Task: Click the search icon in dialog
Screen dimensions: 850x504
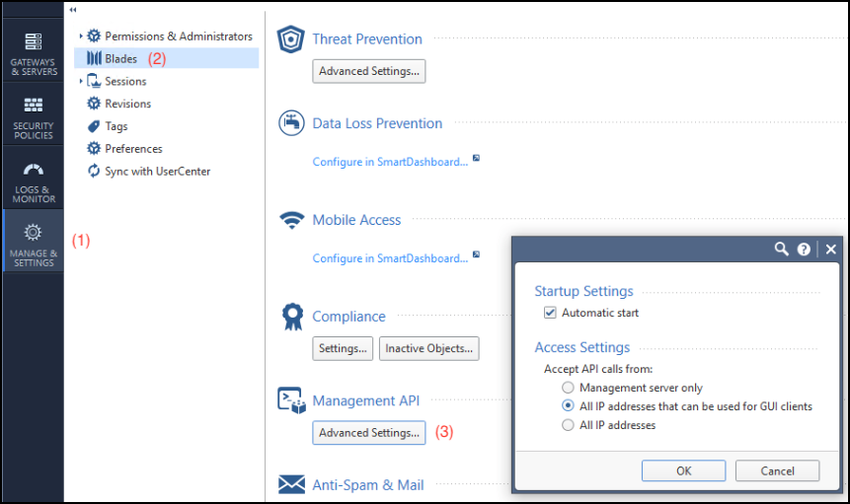Action: coord(781,250)
